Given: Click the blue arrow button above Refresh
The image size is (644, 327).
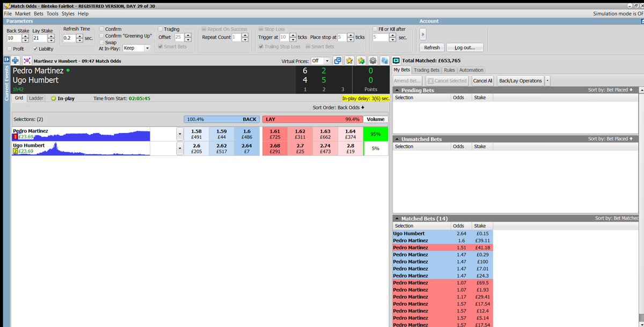Looking at the screenshot, I should point(422,34).
